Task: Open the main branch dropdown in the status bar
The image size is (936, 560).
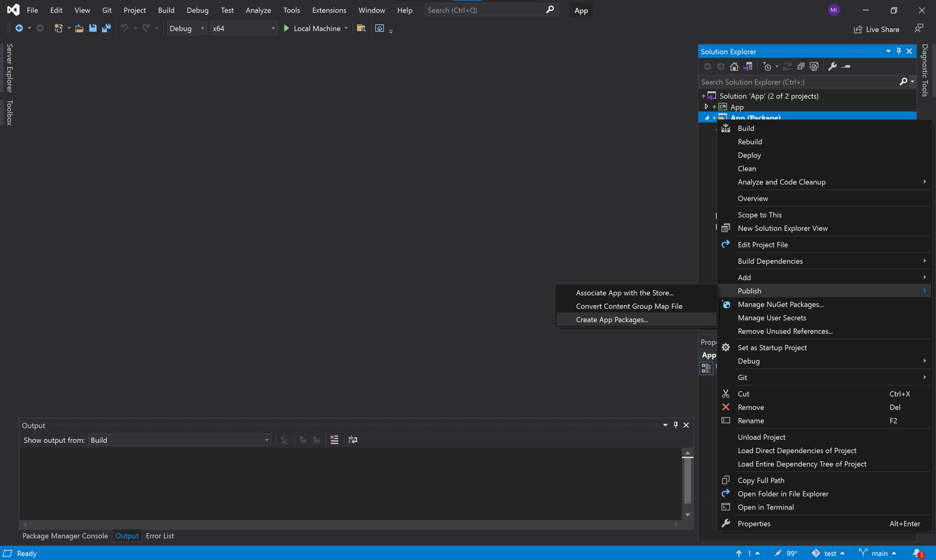Action: (x=877, y=554)
